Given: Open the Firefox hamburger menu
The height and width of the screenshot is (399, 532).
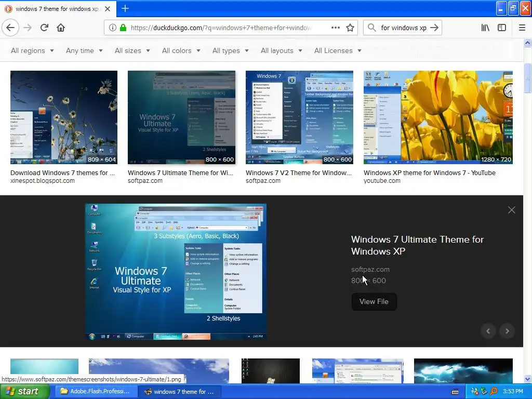Looking at the screenshot, I should [522, 28].
